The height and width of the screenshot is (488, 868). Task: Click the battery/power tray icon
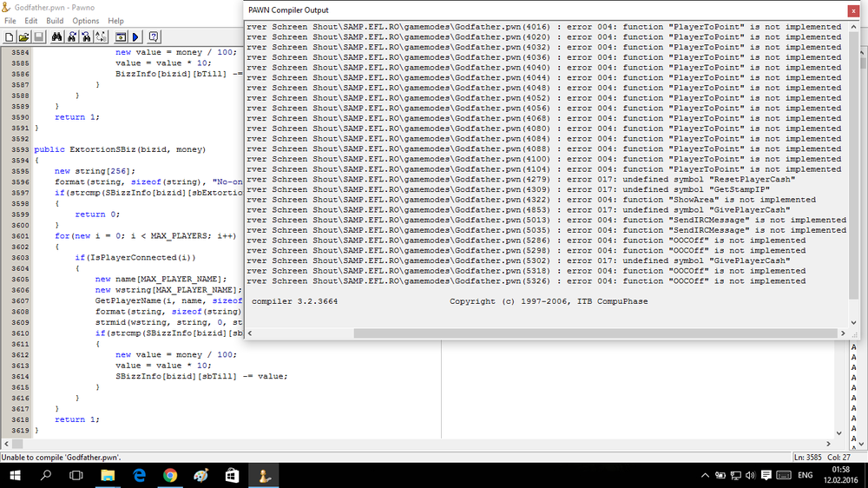click(720, 475)
